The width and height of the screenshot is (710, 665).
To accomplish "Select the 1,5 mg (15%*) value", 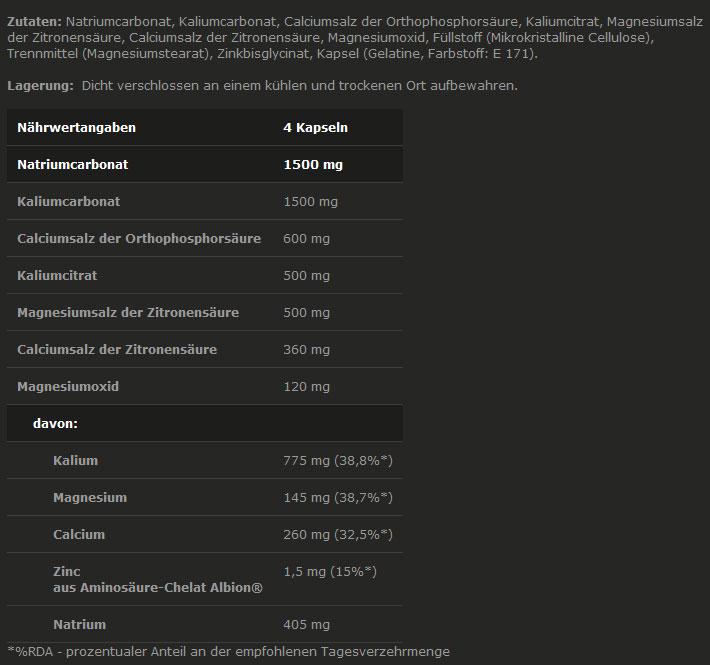I will [x=329, y=572].
